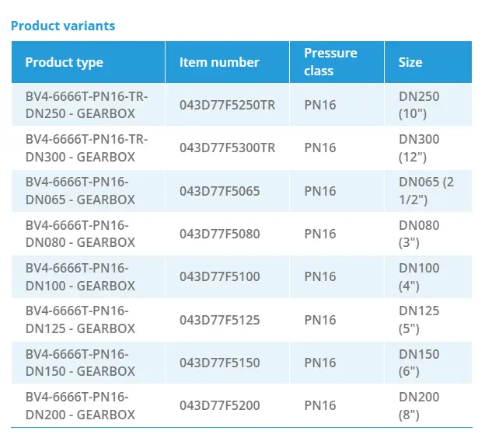
Task: Click item number 043D77F5065
Action: [219, 191]
